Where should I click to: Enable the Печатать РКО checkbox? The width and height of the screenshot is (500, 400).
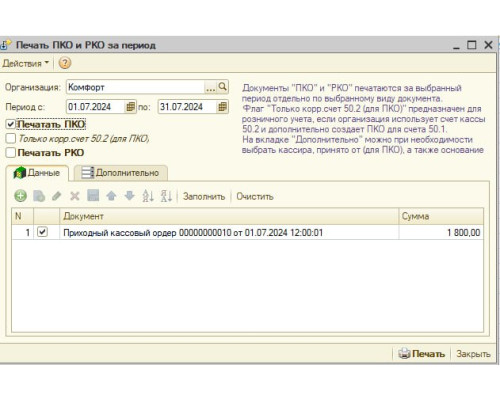(11, 153)
